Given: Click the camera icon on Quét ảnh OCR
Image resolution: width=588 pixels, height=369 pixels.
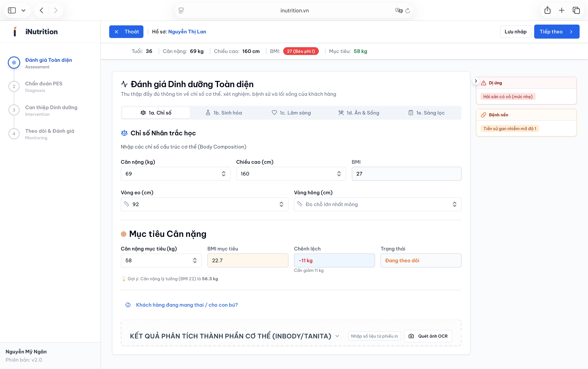Looking at the screenshot, I should click(x=411, y=336).
